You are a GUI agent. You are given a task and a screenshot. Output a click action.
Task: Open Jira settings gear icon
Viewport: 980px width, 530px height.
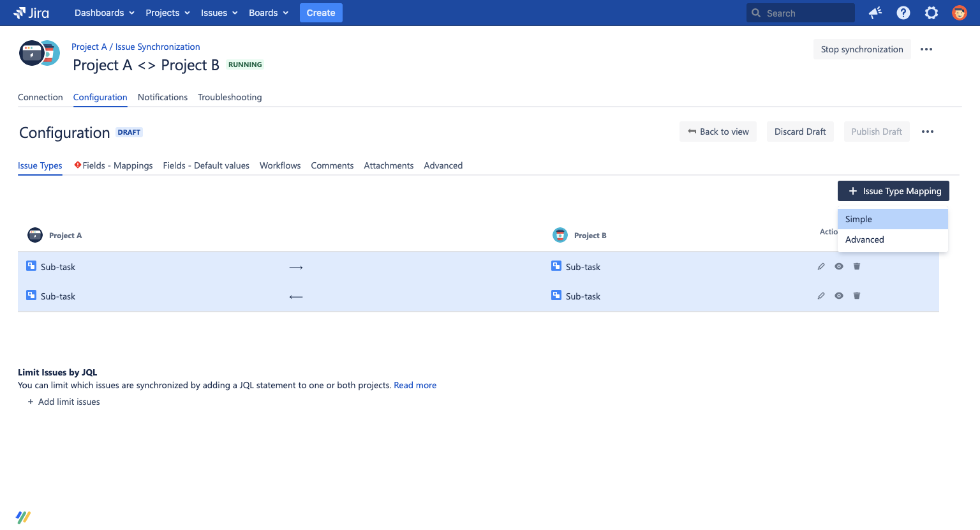931,13
